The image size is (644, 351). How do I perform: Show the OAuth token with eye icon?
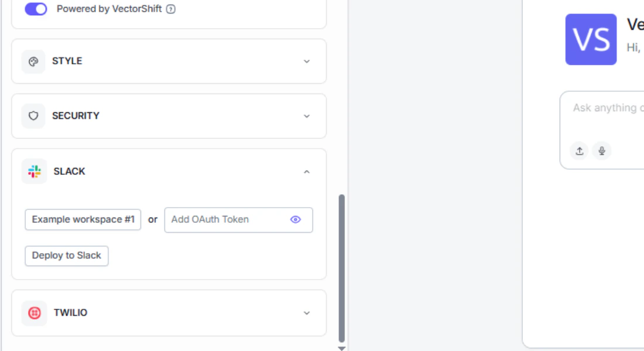tap(295, 219)
